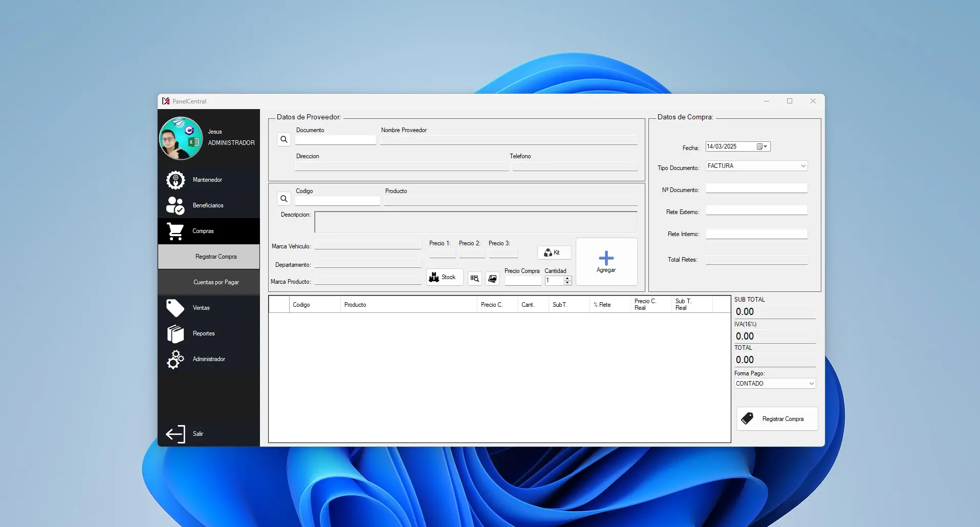
Task: Search supplier with the Documento magnifier icon
Action: click(x=284, y=139)
